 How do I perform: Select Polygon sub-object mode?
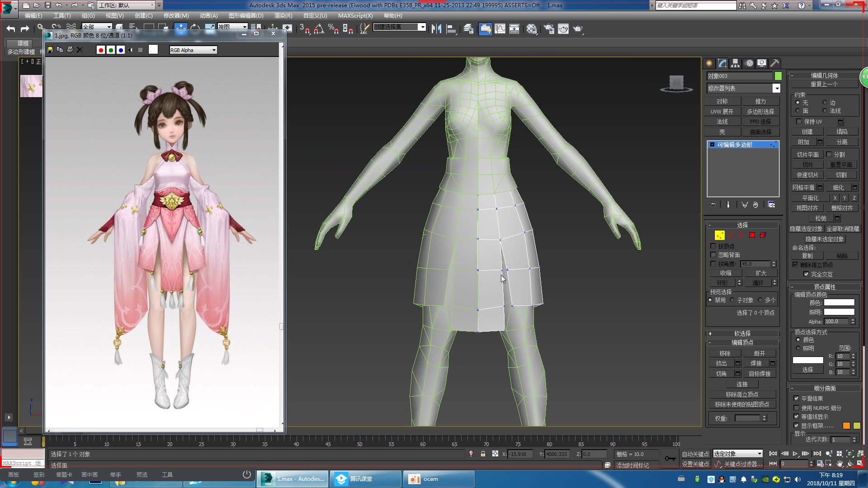(x=752, y=235)
